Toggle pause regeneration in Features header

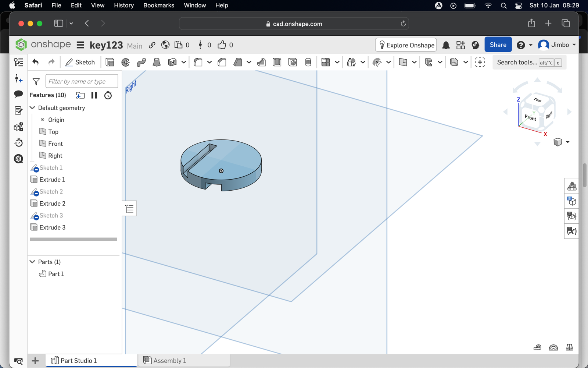pyautogui.click(x=94, y=95)
